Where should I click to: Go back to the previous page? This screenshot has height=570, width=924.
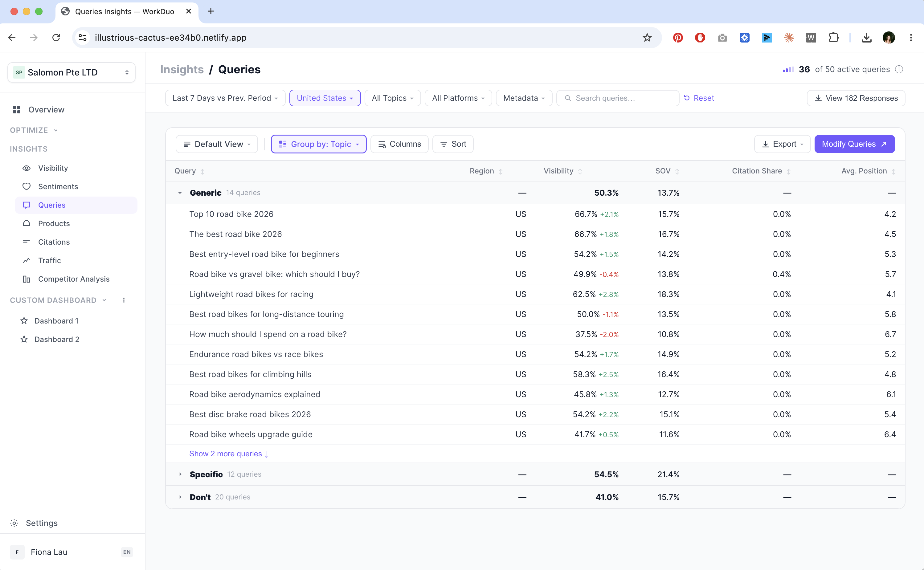point(12,38)
